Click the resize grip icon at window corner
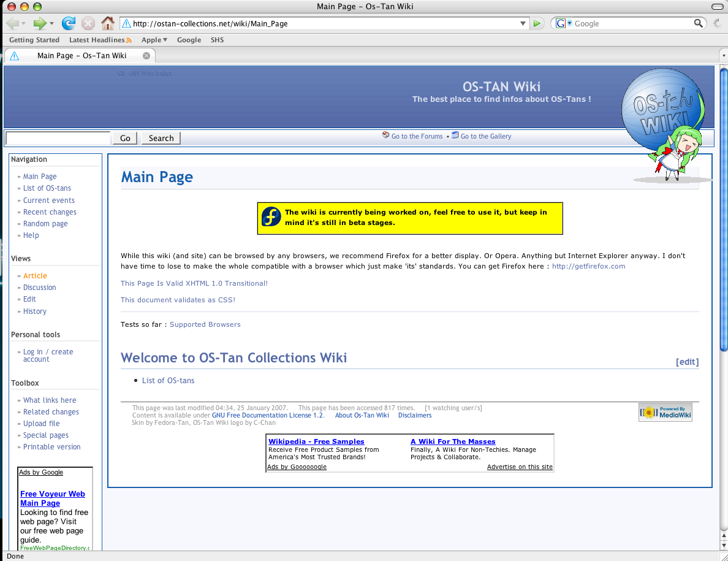The height and width of the screenshot is (561, 728). [x=723, y=556]
